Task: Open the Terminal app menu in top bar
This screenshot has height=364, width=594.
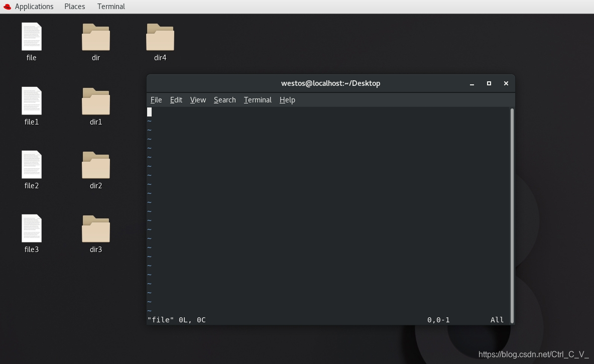Action: tap(111, 7)
